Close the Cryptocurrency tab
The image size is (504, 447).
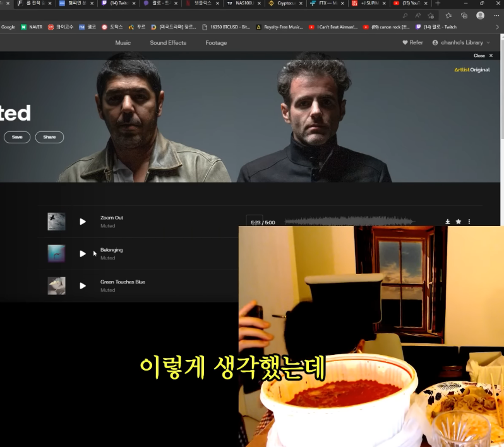click(301, 3)
